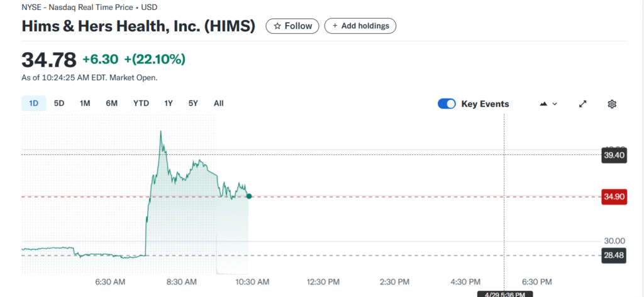
Task: Select the All time range
Action: coord(218,104)
